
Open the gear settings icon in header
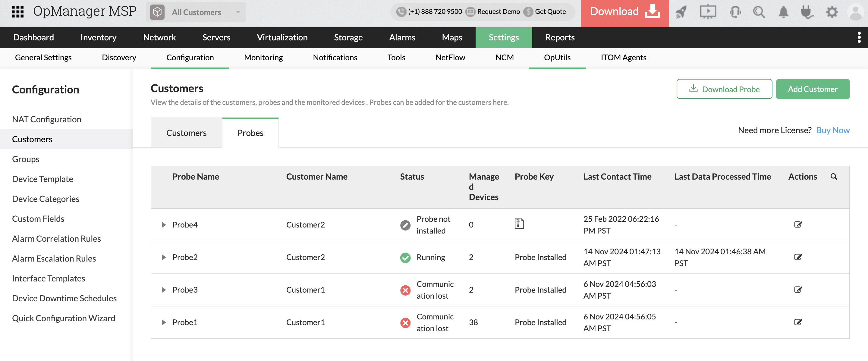[832, 12]
